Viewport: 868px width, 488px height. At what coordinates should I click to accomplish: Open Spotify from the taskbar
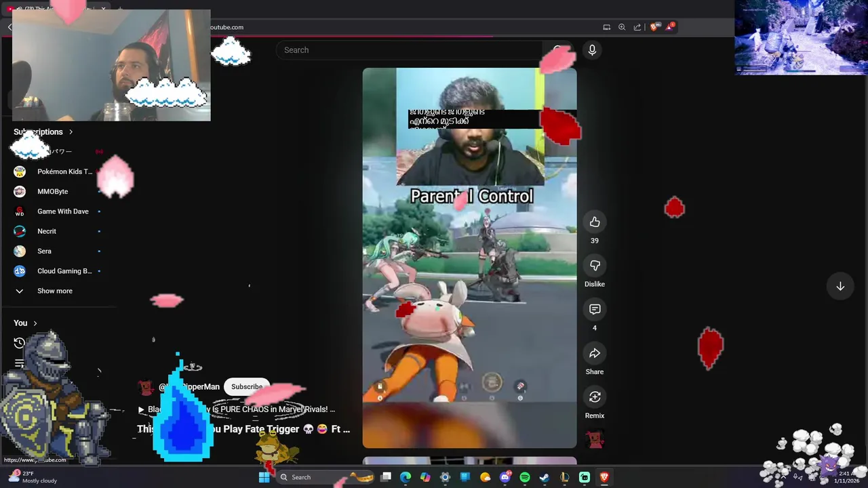(525, 477)
